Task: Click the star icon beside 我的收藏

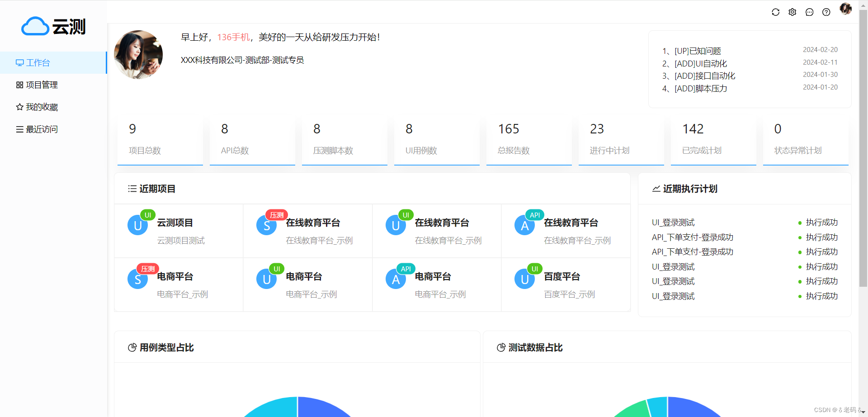Action: click(x=19, y=107)
